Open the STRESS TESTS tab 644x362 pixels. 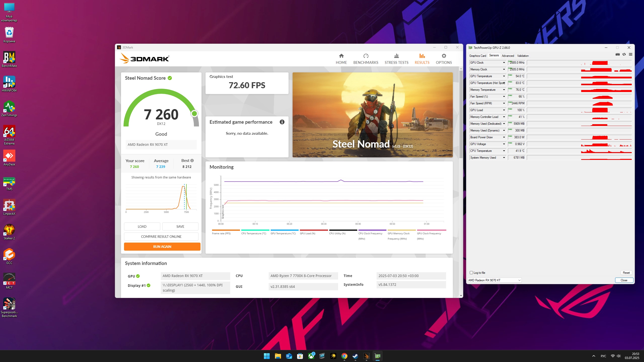coord(396,59)
